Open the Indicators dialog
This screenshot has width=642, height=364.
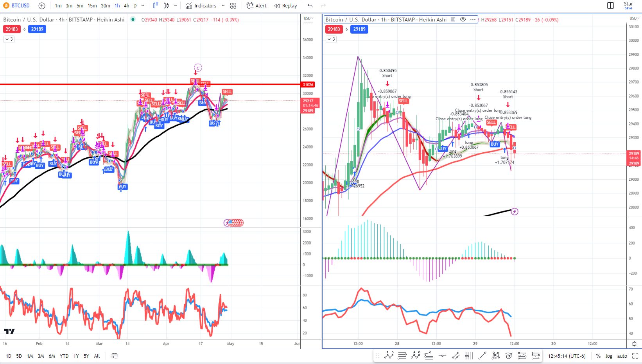[x=201, y=6]
